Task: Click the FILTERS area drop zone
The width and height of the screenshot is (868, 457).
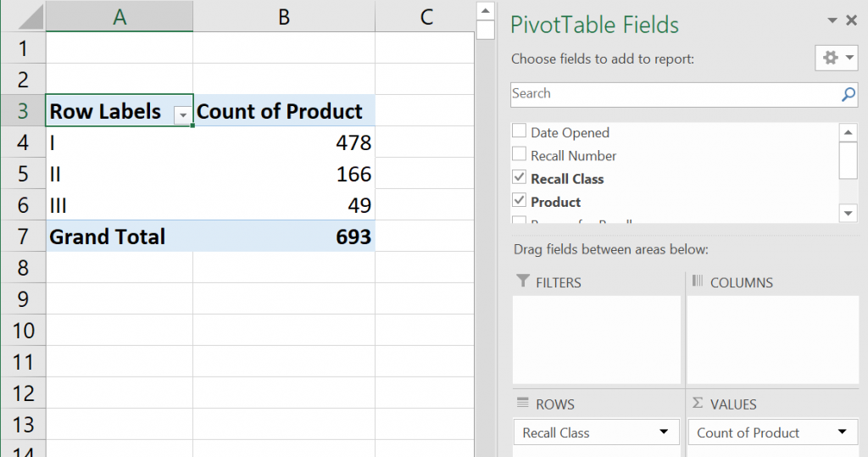Action: coord(596,339)
